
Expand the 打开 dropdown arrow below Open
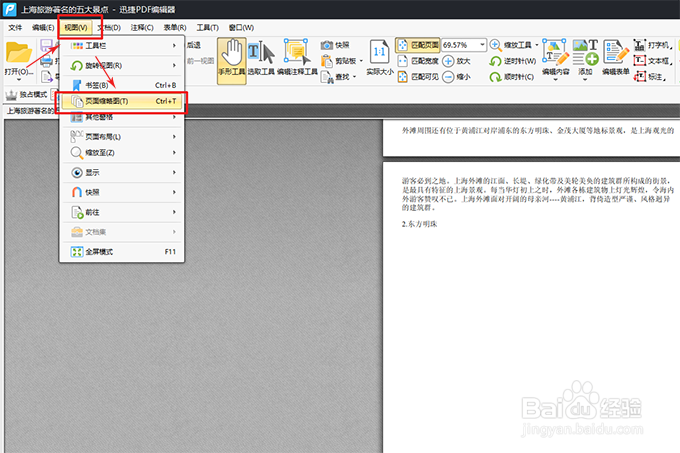click(19, 80)
